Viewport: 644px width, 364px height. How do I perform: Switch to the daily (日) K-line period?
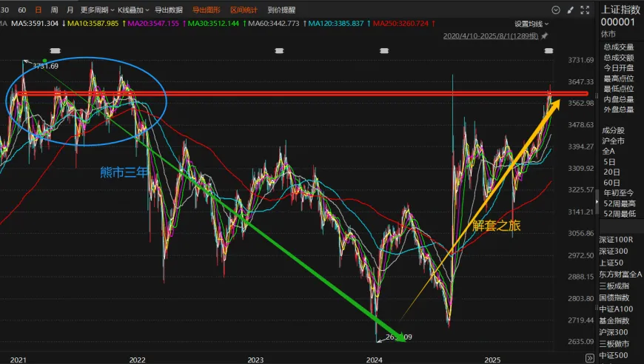(x=37, y=10)
